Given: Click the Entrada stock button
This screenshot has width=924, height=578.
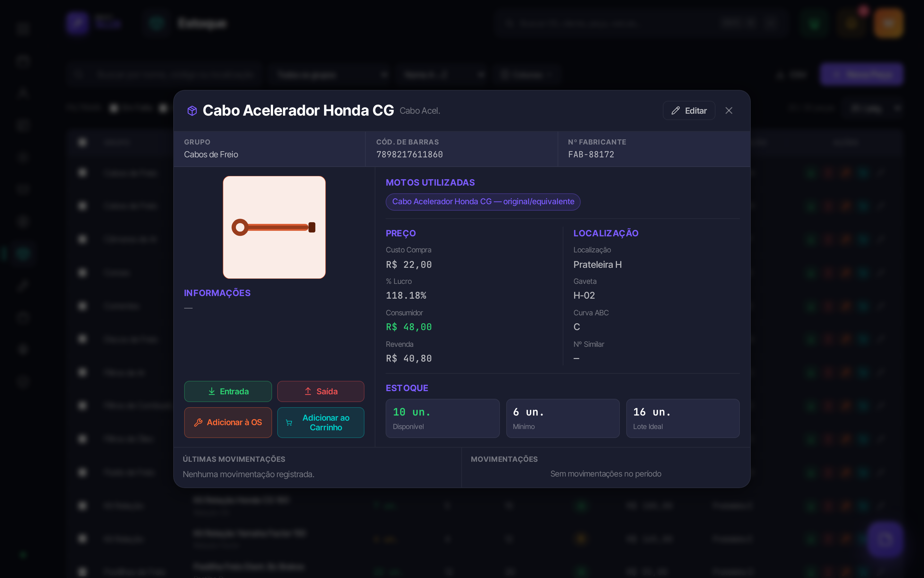Looking at the screenshot, I should pyautogui.click(x=228, y=391).
